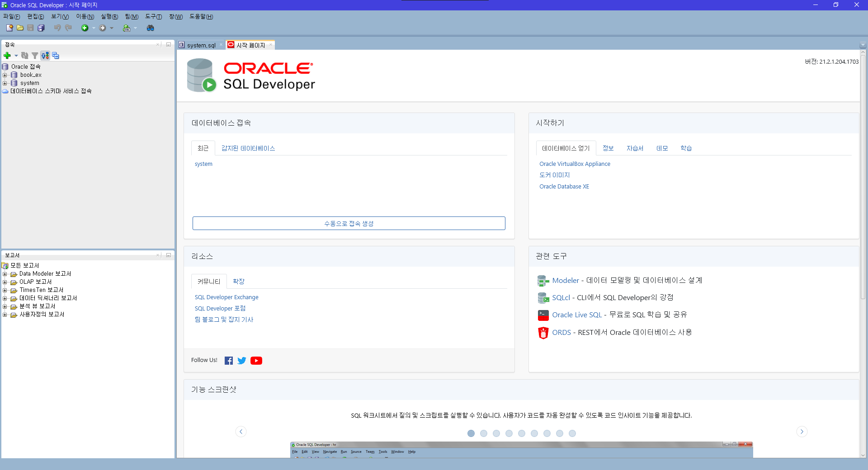868x470 pixels.
Task: Open the 도움말(H) menu
Action: 201,17
